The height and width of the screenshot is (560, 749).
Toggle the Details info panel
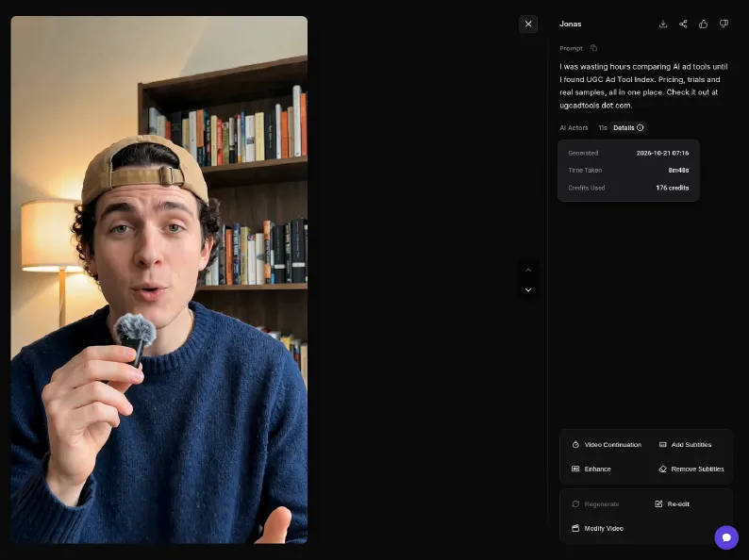628,127
